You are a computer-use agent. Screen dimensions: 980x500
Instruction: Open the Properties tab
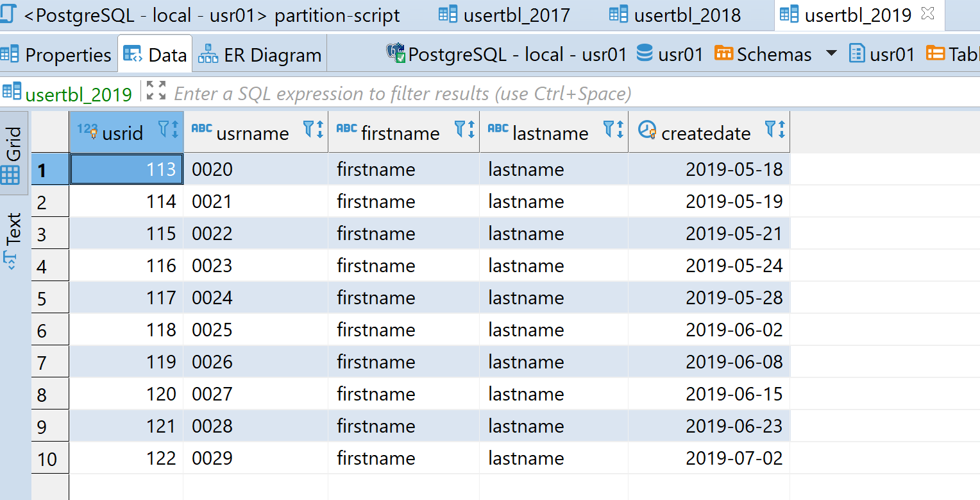click(x=56, y=55)
